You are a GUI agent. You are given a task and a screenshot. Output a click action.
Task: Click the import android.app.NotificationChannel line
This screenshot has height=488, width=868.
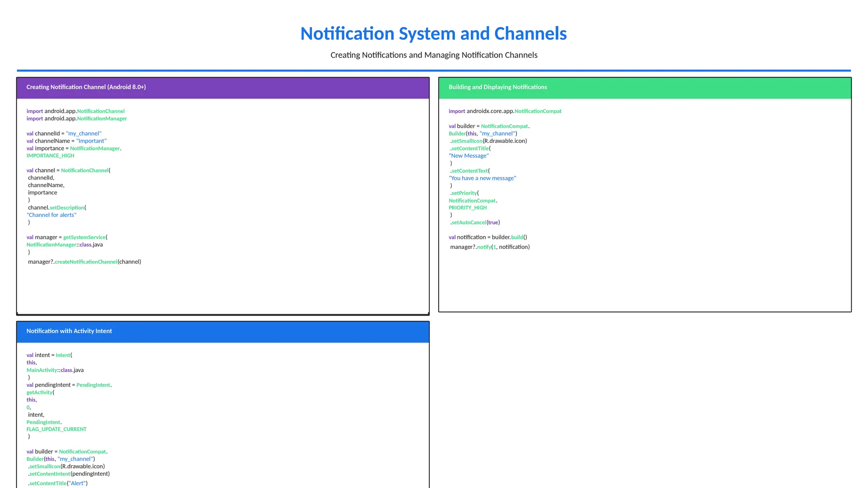coord(75,111)
